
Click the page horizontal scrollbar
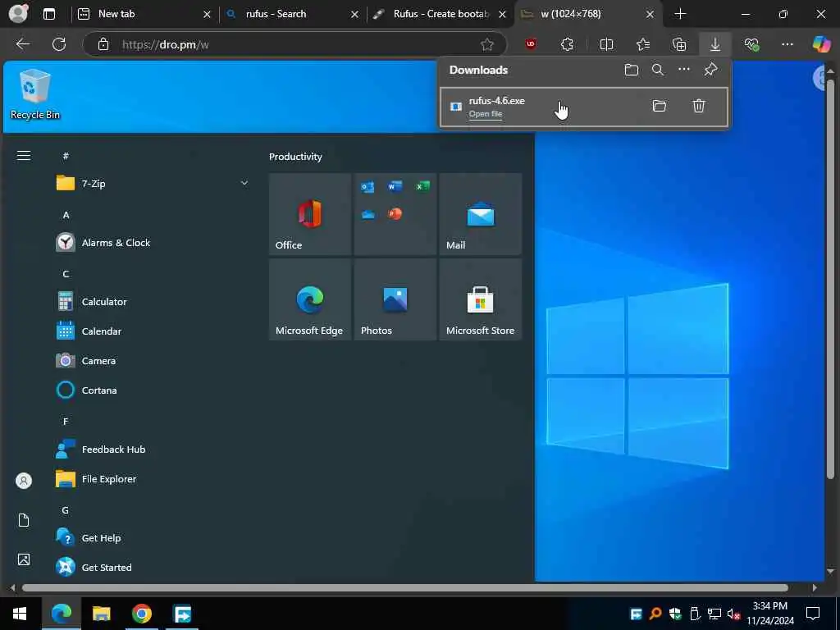click(405, 587)
